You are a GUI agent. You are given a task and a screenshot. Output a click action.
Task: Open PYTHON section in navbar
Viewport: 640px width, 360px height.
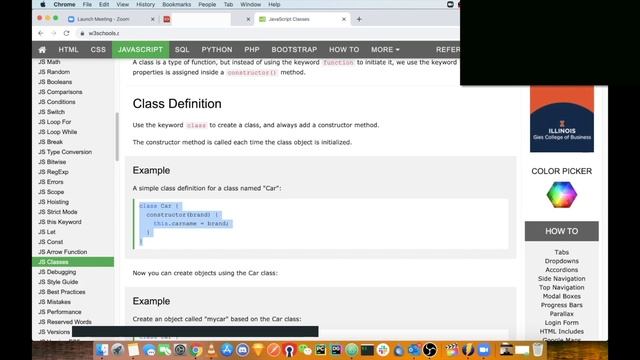click(217, 49)
